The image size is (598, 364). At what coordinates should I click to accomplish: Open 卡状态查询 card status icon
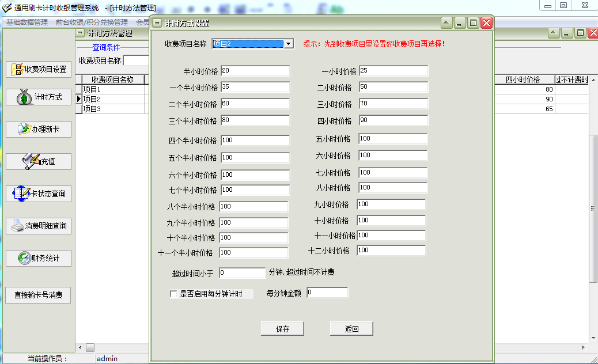[39, 194]
